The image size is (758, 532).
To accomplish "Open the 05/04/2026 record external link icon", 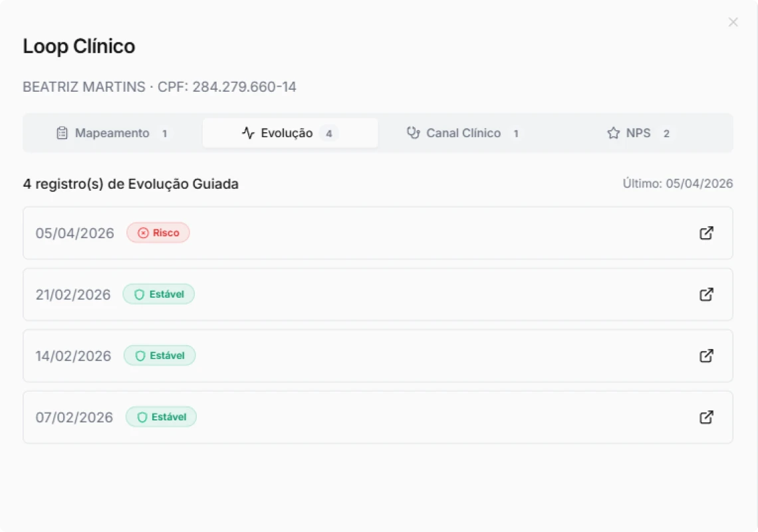I will pyautogui.click(x=707, y=233).
